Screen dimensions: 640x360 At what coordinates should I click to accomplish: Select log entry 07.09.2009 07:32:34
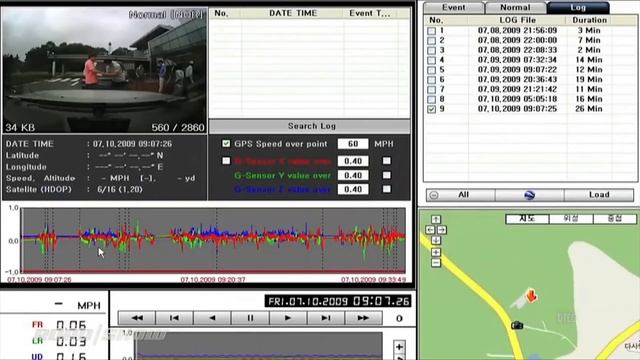(517, 60)
